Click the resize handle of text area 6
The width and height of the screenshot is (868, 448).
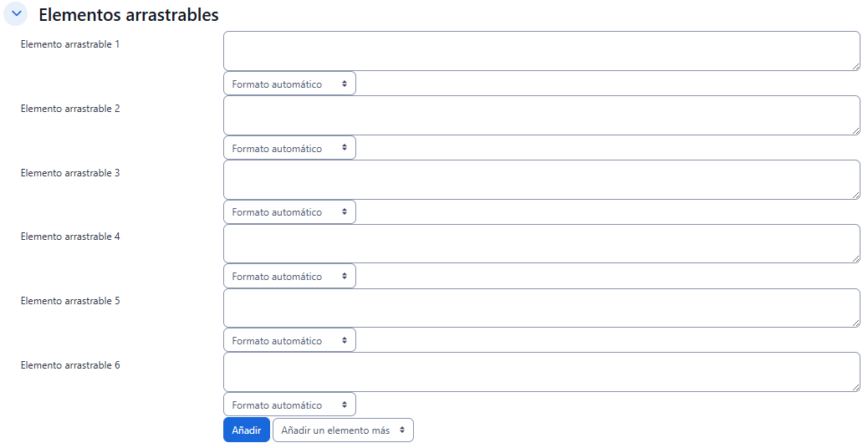click(855, 387)
